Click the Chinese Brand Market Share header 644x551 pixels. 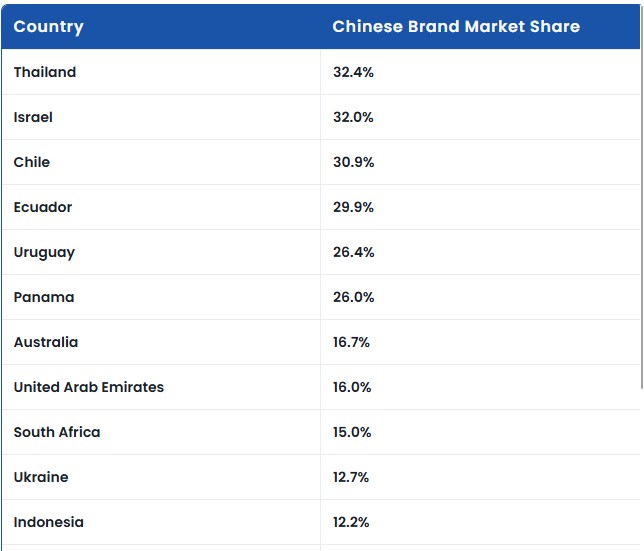456,26
